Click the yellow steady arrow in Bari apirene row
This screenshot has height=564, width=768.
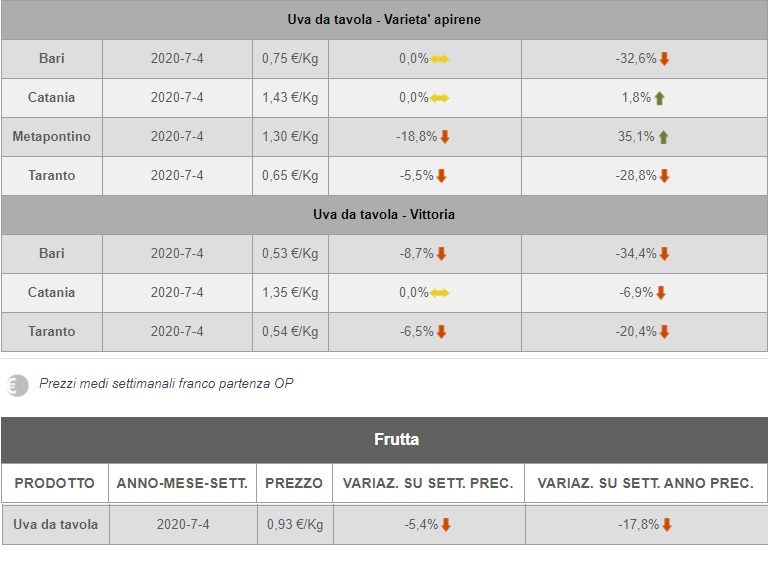pos(440,59)
